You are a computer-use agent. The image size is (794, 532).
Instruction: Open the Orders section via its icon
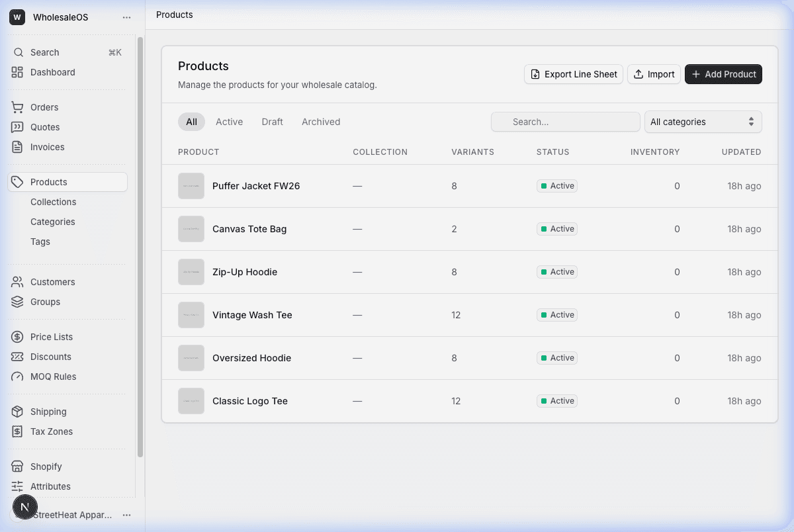click(17, 107)
